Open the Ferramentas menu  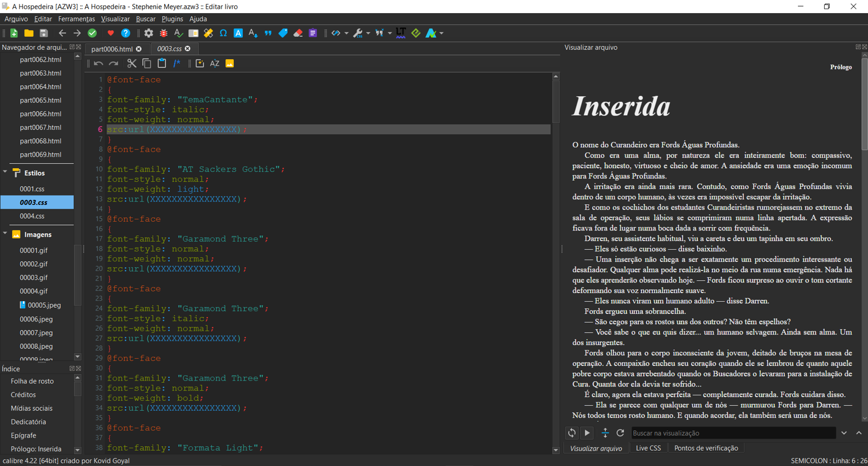76,19
